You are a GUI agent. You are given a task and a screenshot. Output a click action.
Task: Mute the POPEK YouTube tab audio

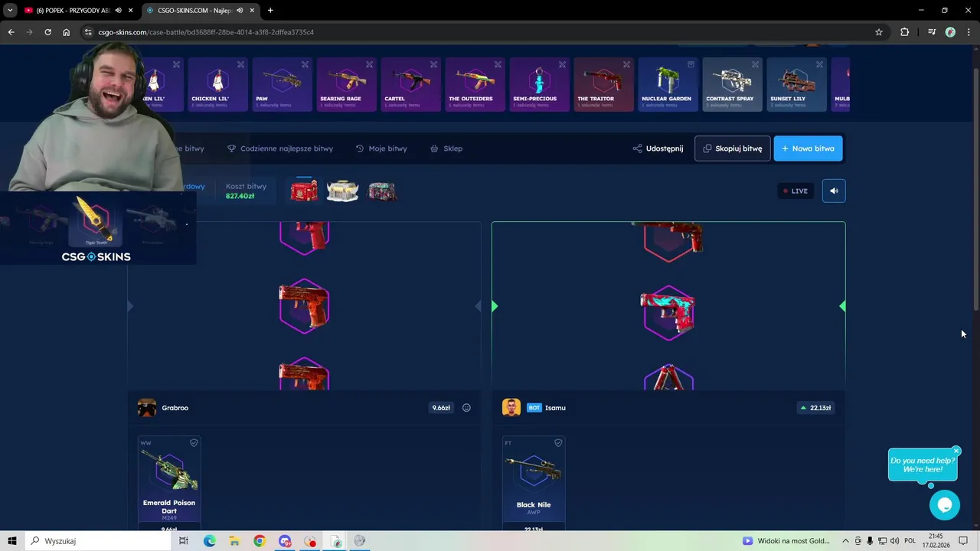point(118,10)
